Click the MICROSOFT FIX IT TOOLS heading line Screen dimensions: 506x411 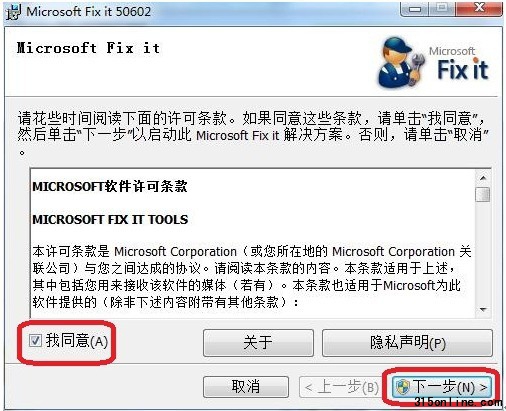pos(110,220)
